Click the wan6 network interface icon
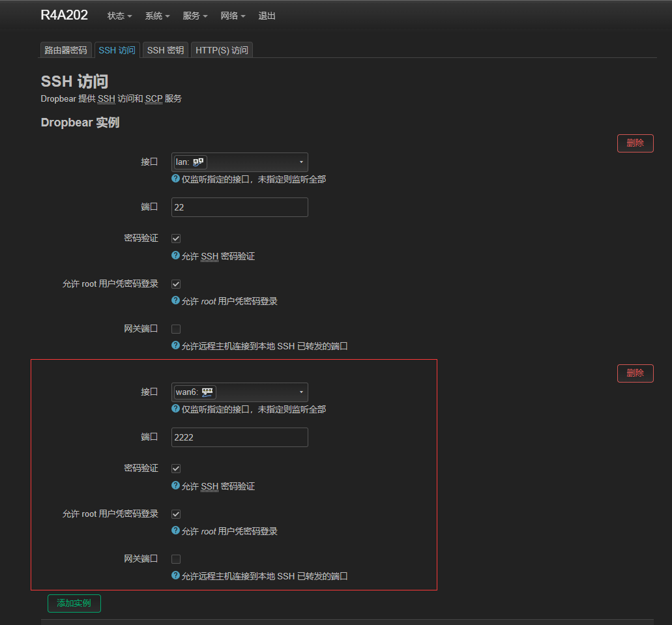The image size is (672, 625). pos(207,392)
